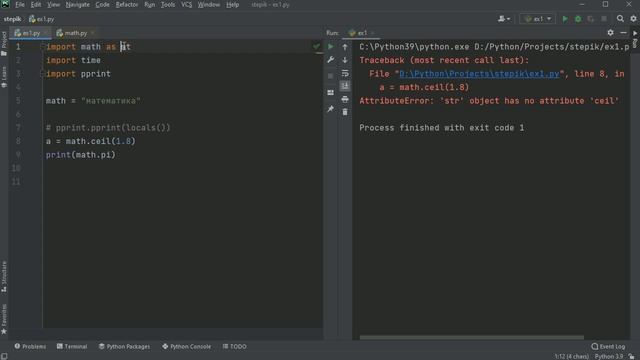Open the Event Log
This screenshot has width=640, height=360.
(608, 347)
